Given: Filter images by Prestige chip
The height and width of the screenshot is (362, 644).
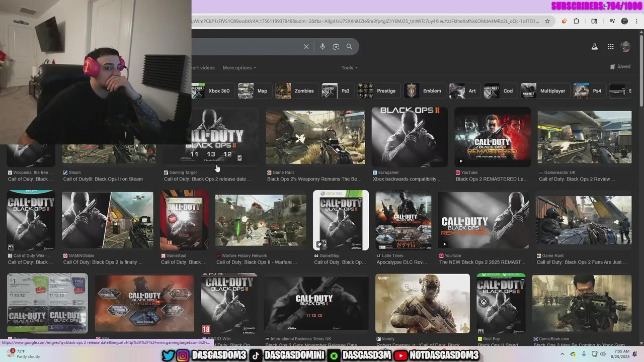Looking at the screenshot, I should pyautogui.click(x=379, y=91).
